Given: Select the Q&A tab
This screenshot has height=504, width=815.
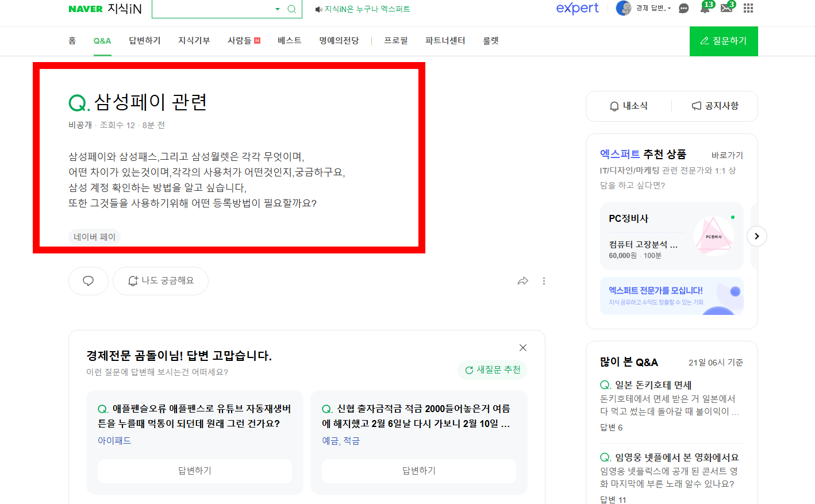Looking at the screenshot, I should [x=102, y=41].
